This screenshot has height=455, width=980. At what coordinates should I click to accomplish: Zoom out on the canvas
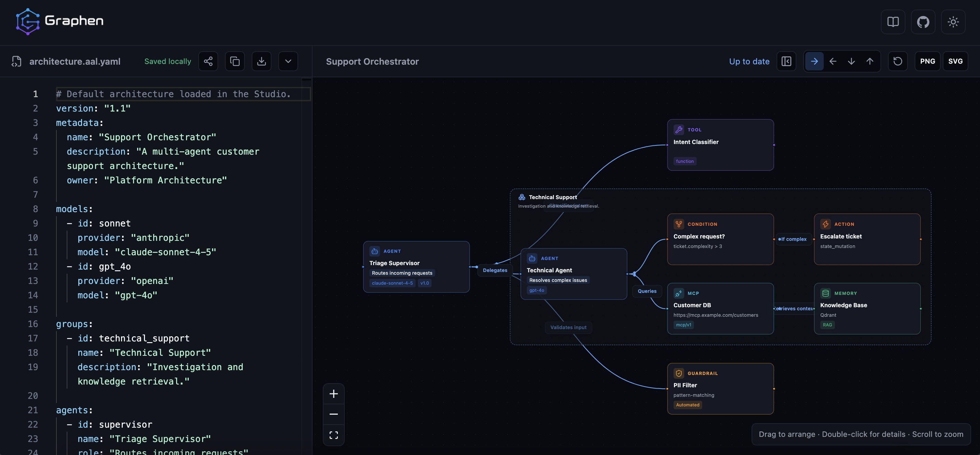(x=334, y=414)
